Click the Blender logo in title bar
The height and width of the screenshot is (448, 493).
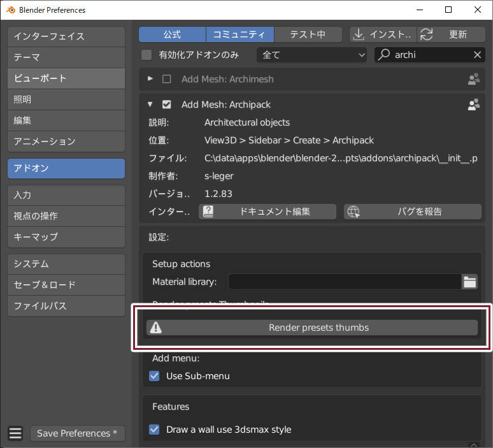click(x=11, y=10)
